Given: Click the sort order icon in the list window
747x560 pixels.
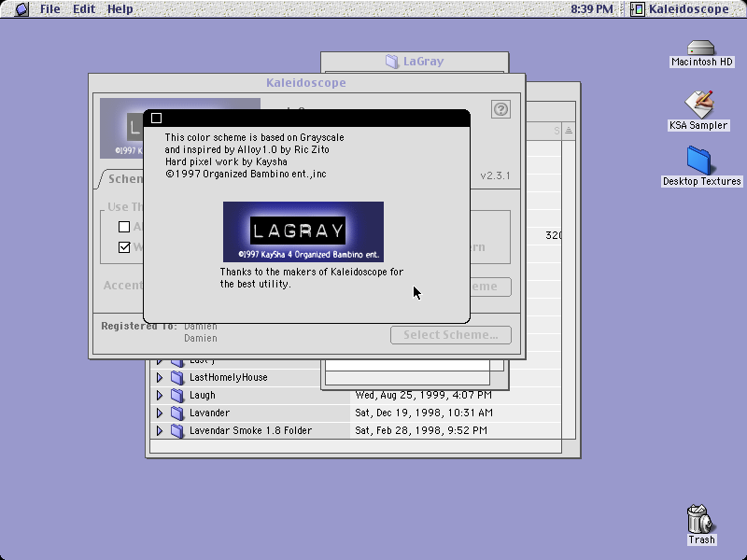Looking at the screenshot, I should 569,131.
